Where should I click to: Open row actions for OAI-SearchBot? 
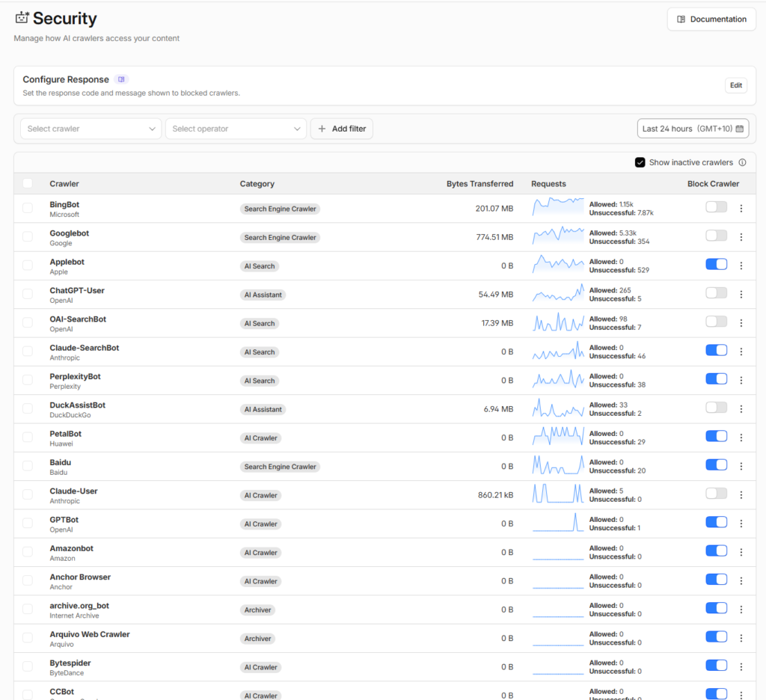[741, 323]
